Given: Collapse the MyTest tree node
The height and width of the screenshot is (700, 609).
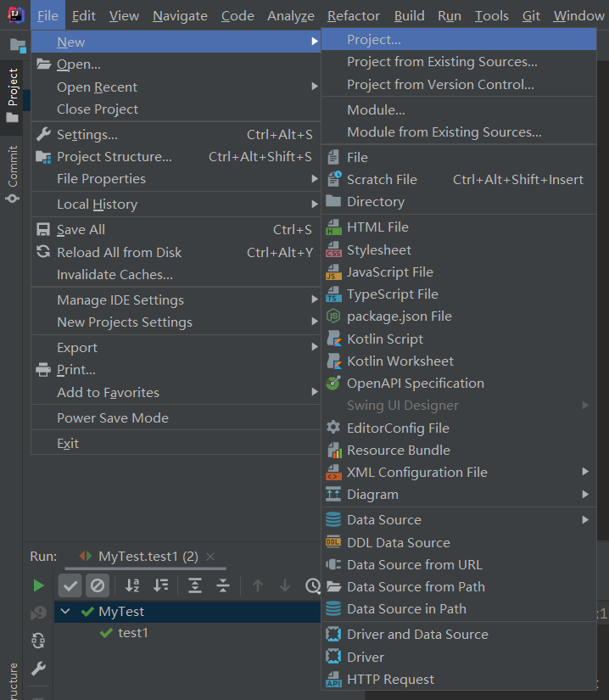Looking at the screenshot, I should (x=65, y=611).
